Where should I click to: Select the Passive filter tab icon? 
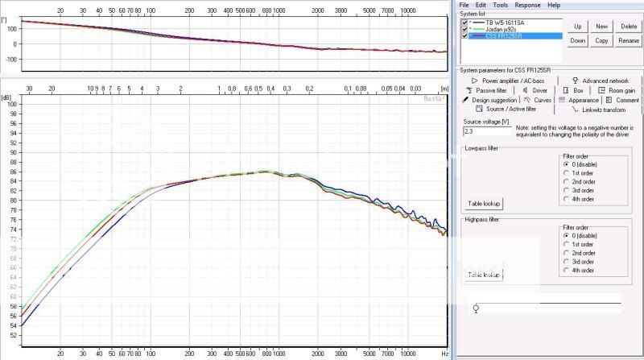click(x=467, y=90)
